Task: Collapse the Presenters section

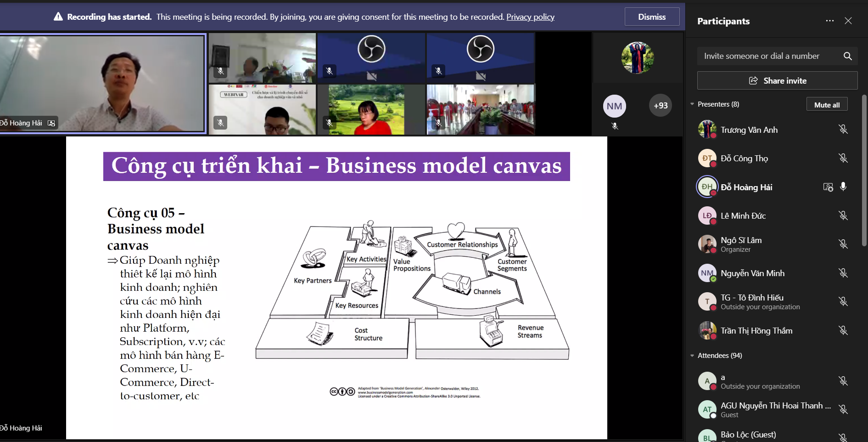Action: click(692, 104)
